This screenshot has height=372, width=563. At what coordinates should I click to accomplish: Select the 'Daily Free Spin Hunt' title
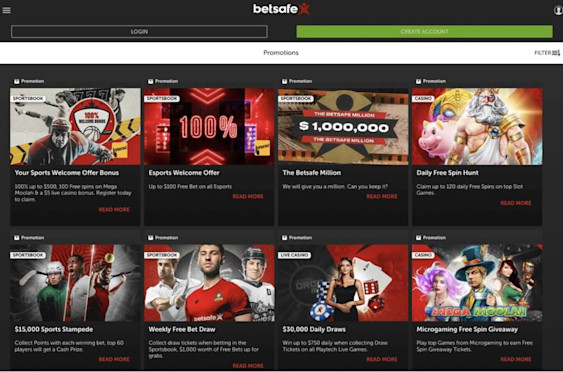(x=447, y=173)
